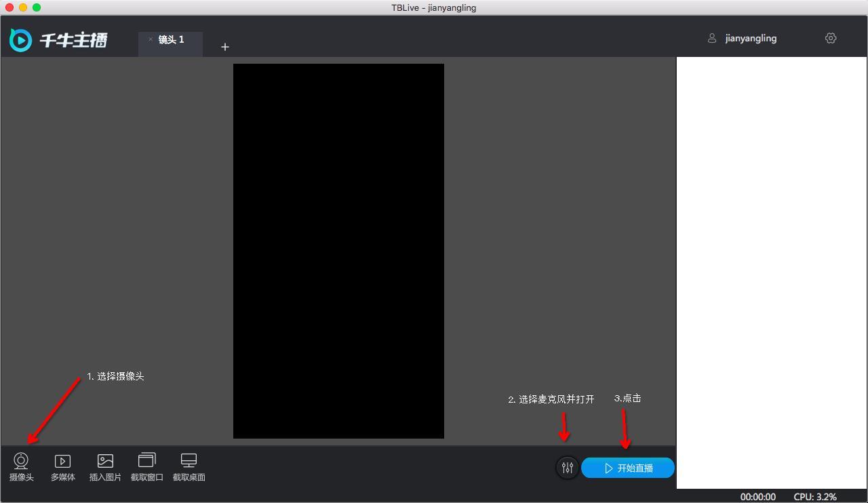Click the black live preview canvas
868x503 pixels.
click(x=338, y=251)
